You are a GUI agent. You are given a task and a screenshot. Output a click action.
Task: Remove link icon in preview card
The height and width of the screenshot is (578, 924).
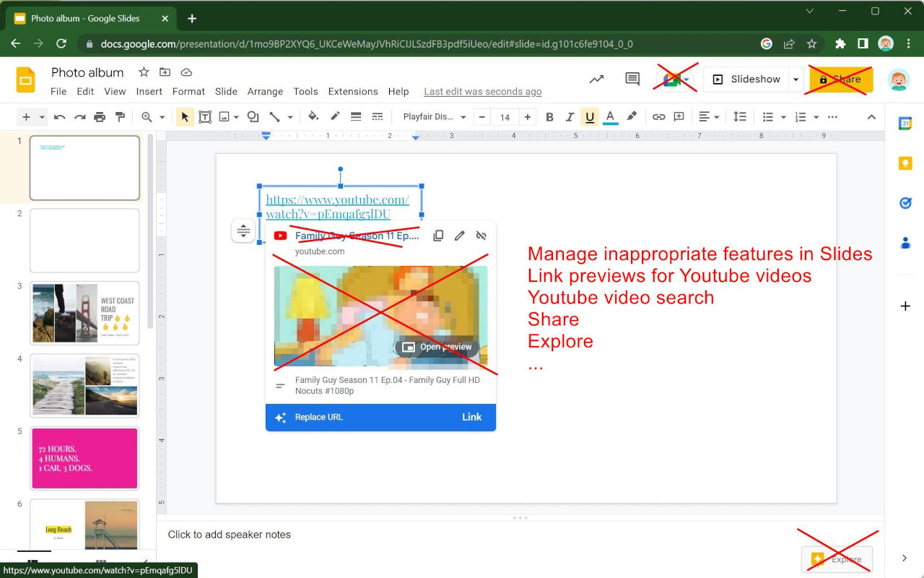[x=481, y=236]
